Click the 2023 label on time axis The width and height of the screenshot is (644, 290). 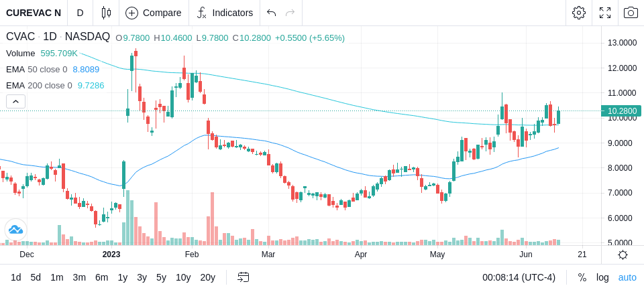[111, 255]
